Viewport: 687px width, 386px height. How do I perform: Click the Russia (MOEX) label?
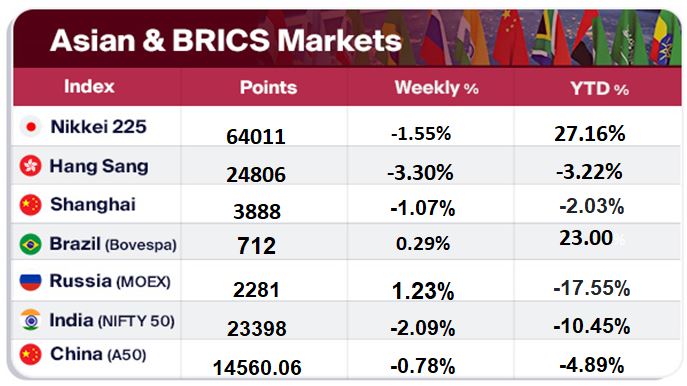(x=110, y=281)
